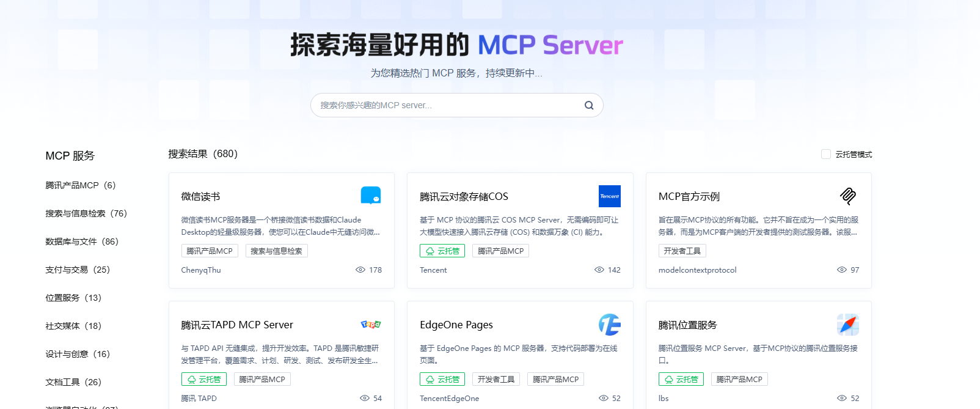980x409 pixels.
Task: Click the eye view-count icon on 微信读书
Action: pos(360,270)
